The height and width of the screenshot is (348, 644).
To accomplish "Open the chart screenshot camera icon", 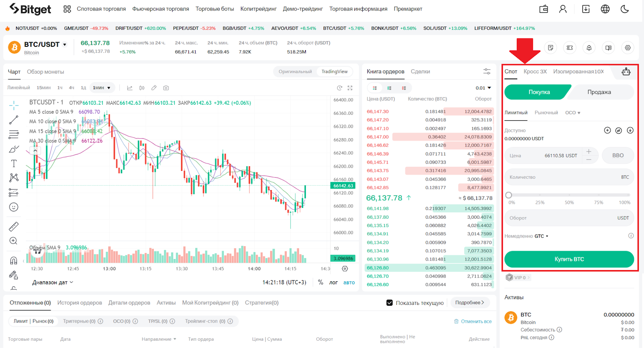I will 166,88.
